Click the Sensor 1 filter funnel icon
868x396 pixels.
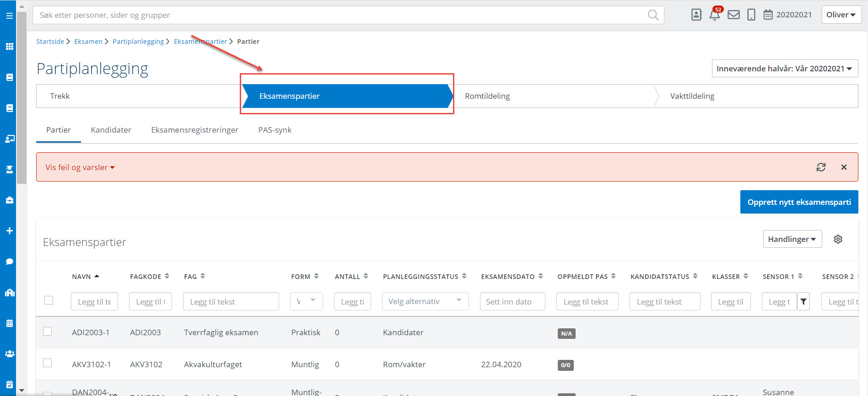[803, 301]
